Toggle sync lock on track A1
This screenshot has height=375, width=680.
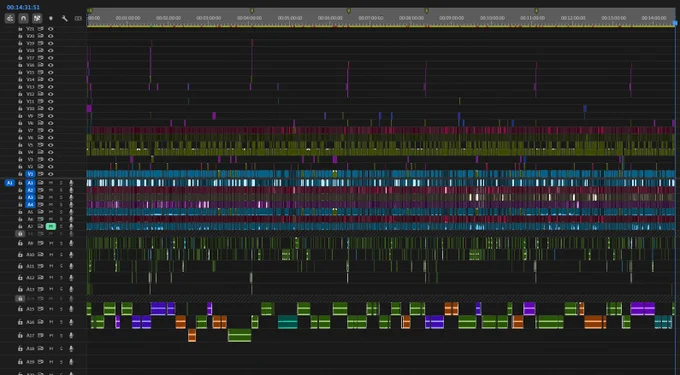pyautogui.click(x=40, y=183)
